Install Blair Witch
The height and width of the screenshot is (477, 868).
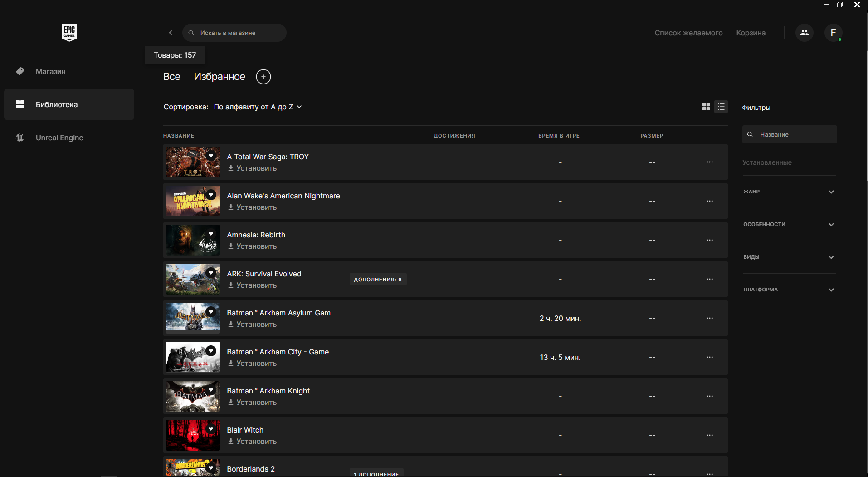point(252,442)
